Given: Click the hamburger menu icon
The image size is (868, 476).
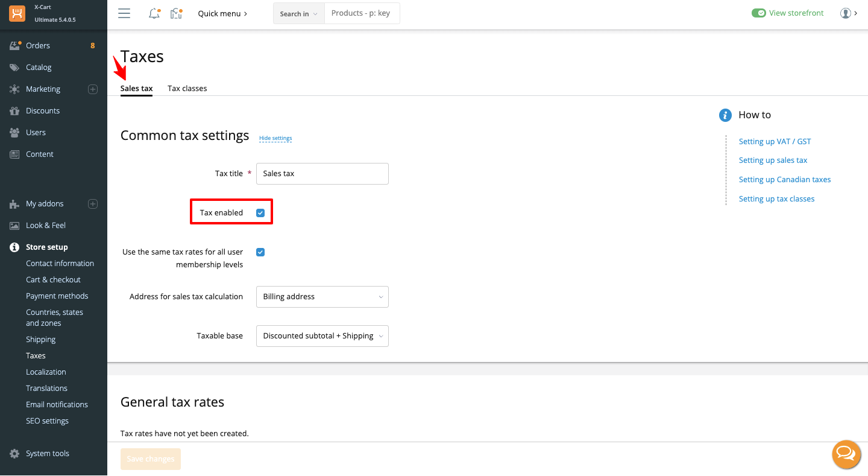Looking at the screenshot, I should 124,13.
